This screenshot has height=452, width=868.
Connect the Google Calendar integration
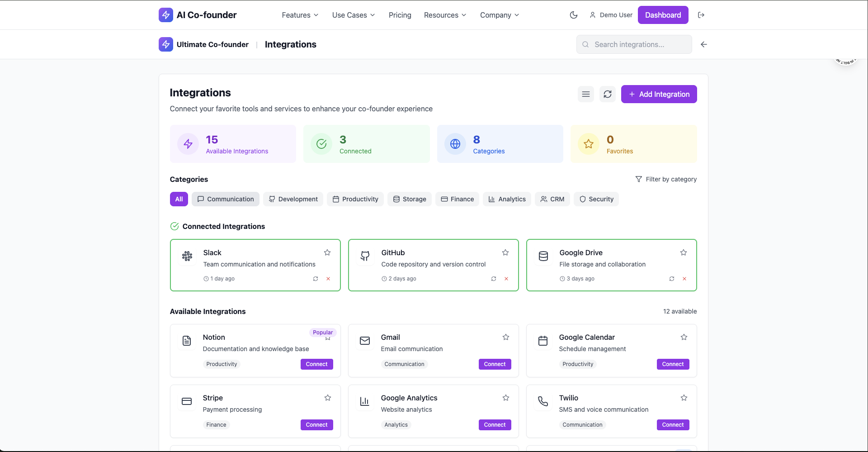coord(673,364)
